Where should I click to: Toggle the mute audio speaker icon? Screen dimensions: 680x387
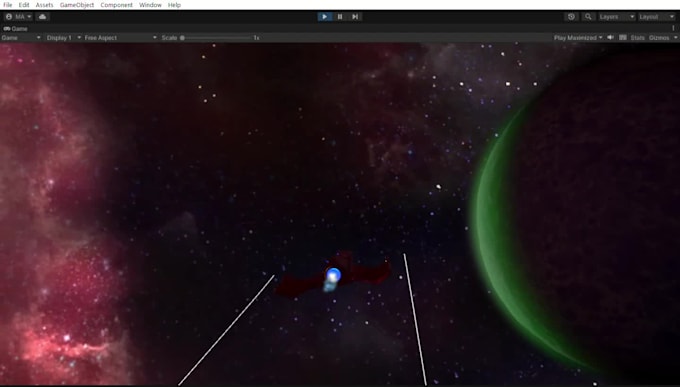pos(610,38)
